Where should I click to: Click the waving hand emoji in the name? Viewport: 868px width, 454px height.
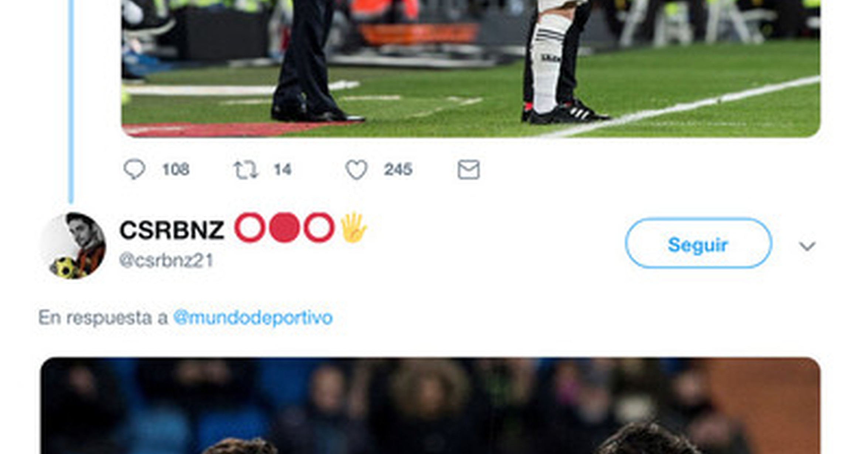point(353,227)
